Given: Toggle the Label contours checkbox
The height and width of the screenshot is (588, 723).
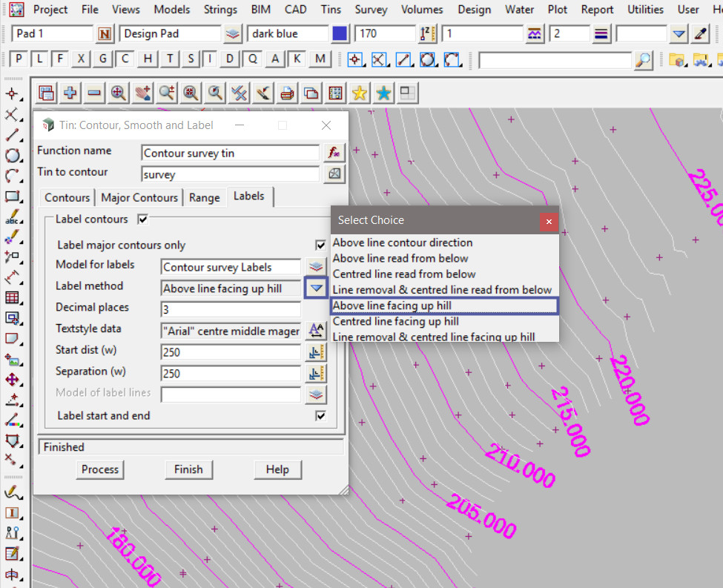Looking at the screenshot, I should click(143, 219).
